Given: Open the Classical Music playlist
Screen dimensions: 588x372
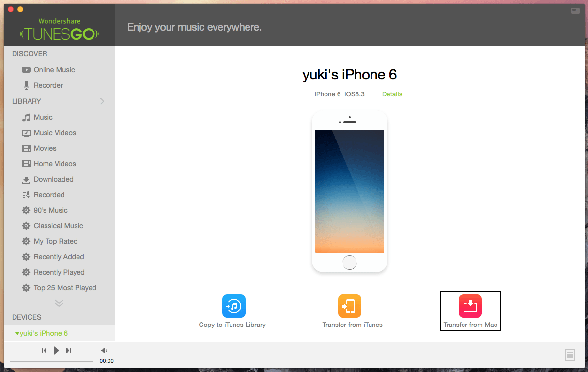Looking at the screenshot, I should 52,226.
